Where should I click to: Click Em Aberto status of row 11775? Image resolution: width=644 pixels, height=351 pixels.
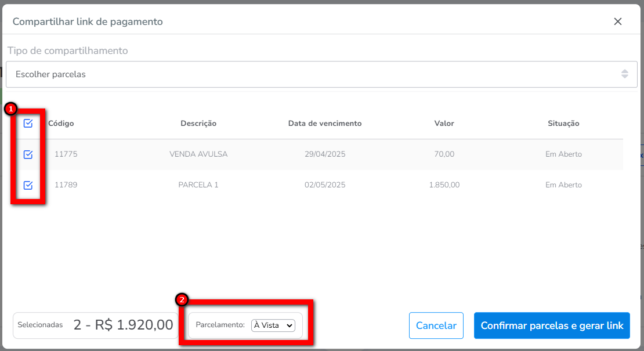pyautogui.click(x=563, y=154)
